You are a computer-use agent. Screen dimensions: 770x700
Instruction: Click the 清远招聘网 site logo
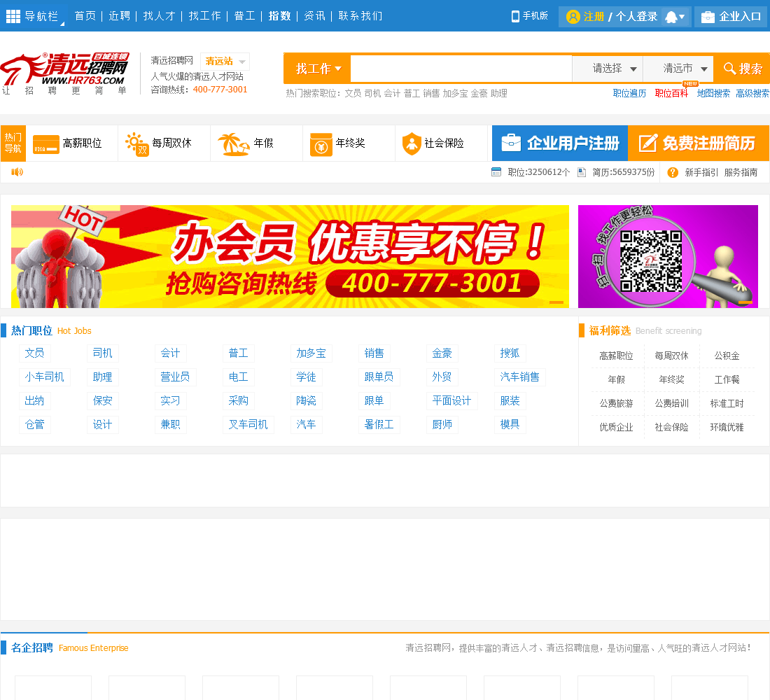65,73
